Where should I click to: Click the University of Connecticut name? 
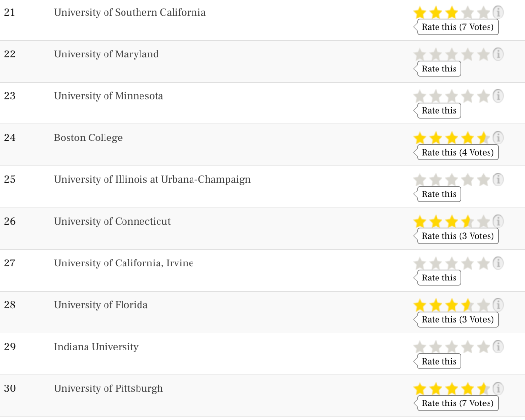coord(112,221)
